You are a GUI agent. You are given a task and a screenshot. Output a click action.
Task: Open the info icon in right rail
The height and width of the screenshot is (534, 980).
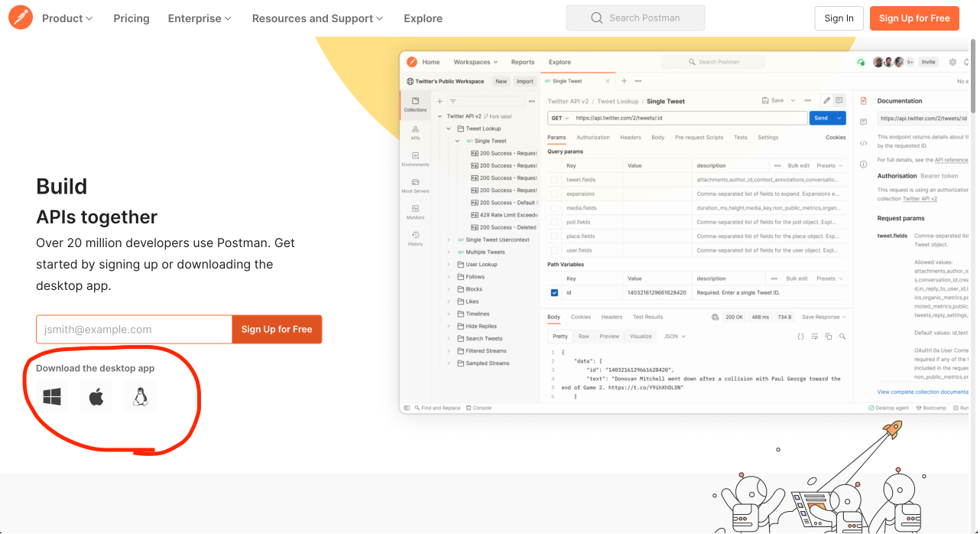[863, 164]
